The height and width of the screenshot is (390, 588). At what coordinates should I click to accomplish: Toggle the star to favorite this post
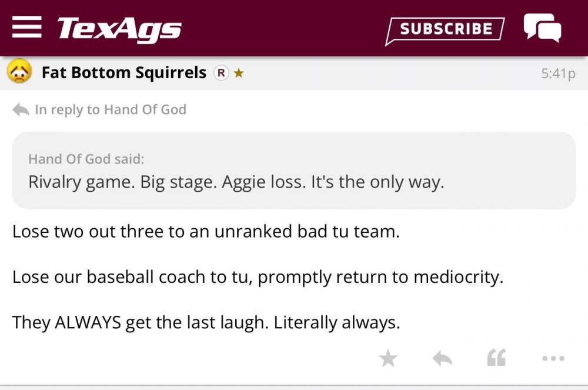pyautogui.click(x=388, y=358)
